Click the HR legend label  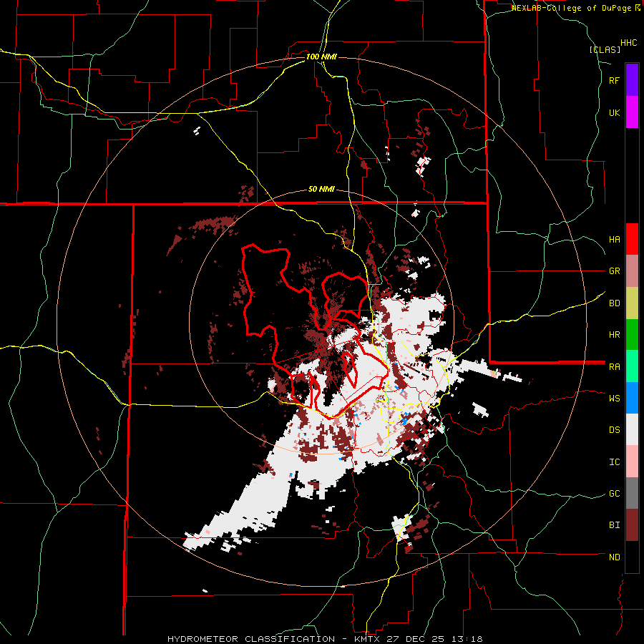coord(614,335)
